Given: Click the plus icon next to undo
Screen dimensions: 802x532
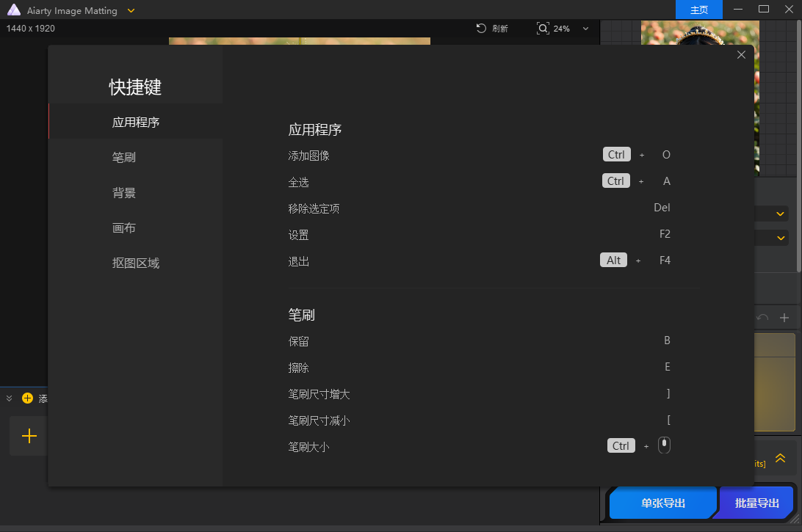Looking at the screenshot, I should click(785, 317).
